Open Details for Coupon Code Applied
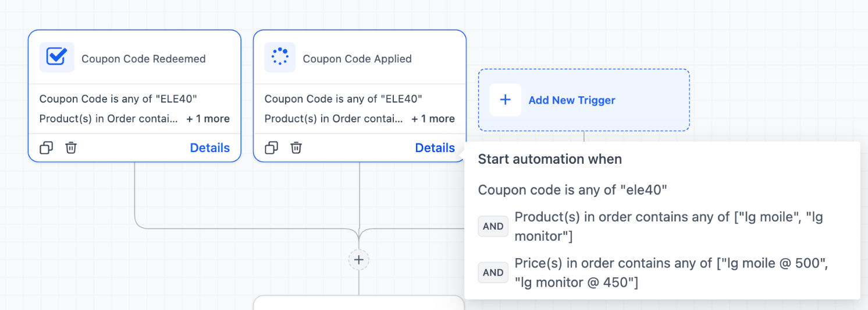Viewport: 868px width, 310px height. [435, 148]
